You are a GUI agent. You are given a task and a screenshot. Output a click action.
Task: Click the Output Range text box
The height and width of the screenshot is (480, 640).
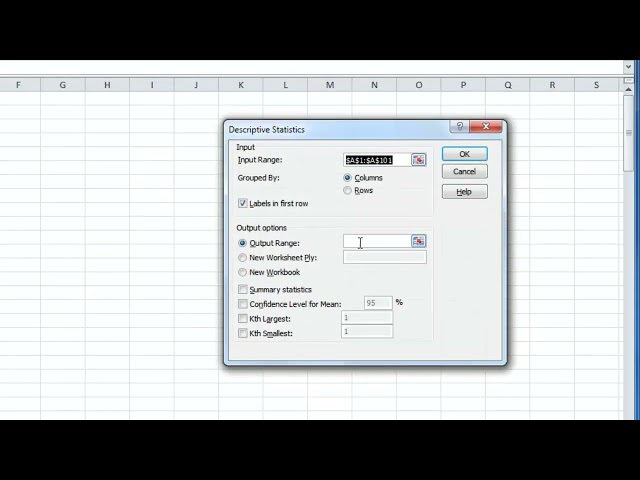377,241
